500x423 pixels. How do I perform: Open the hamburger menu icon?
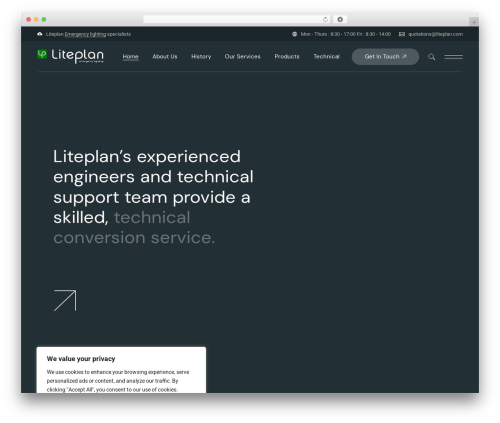[x=453, y=57]
